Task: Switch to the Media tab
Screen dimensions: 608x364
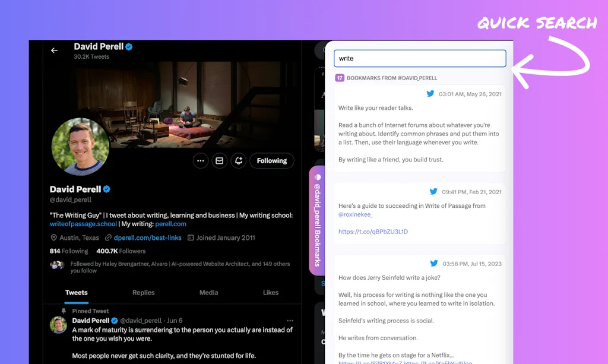Action: coord(208,292)
